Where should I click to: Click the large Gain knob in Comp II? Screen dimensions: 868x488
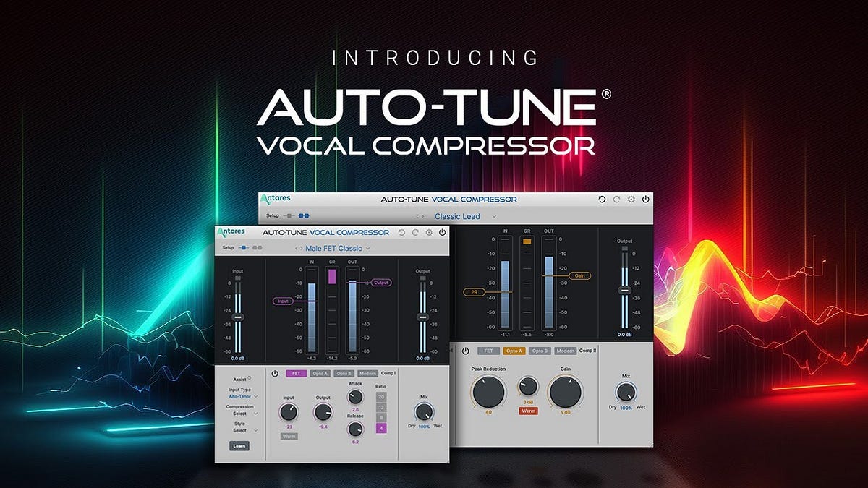[x=565, y=391]
